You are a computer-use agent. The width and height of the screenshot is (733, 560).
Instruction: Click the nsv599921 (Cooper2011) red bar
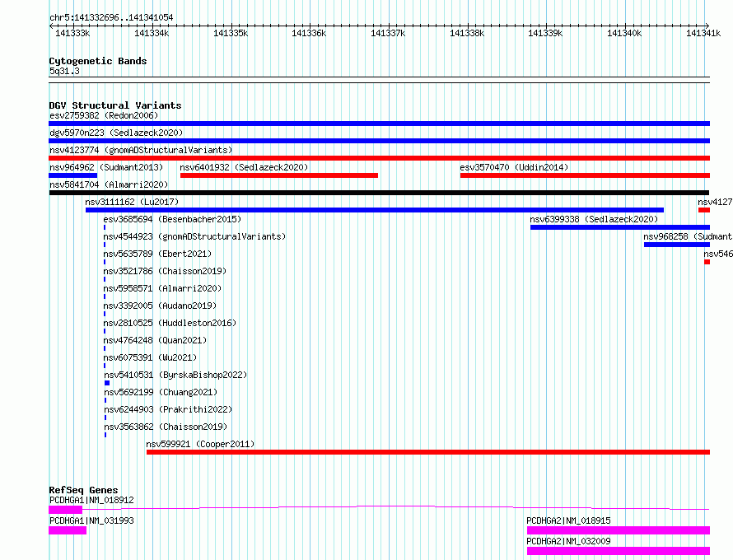point(428,452)
